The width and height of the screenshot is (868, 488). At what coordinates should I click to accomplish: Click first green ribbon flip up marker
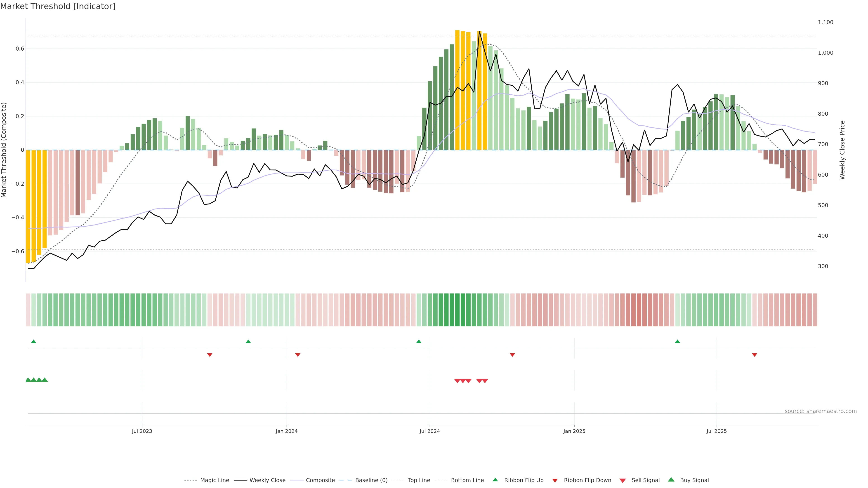click(x=33, y=342)
